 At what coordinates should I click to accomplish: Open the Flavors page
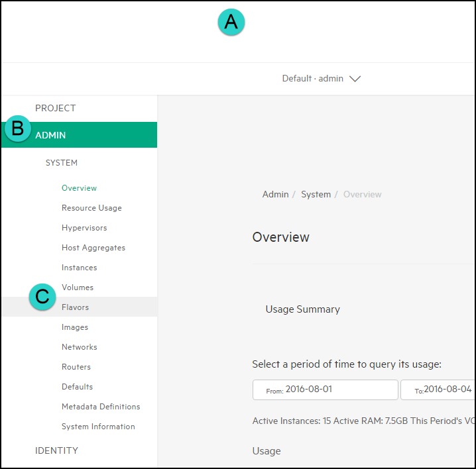75,307
